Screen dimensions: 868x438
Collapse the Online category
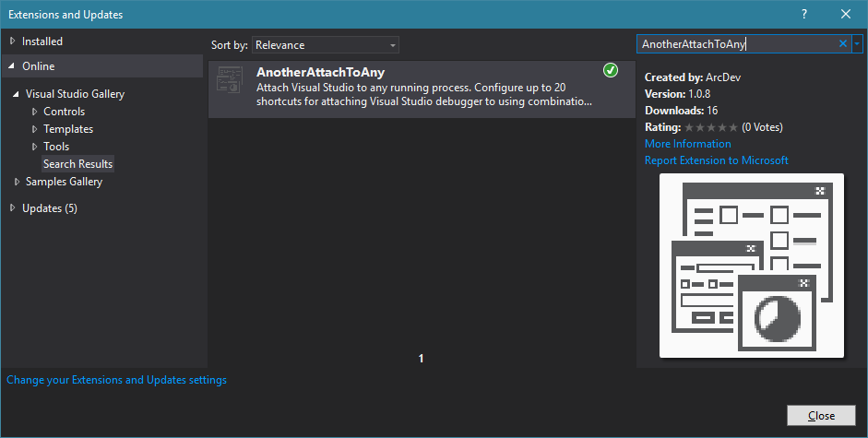12,65
